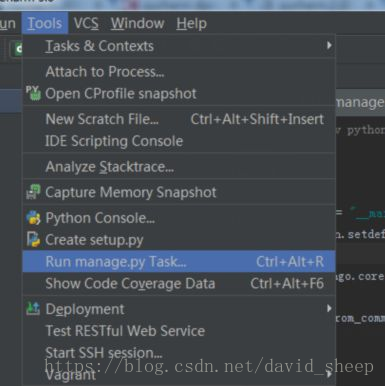Open the partially visible Run menu

click(7, 23)
